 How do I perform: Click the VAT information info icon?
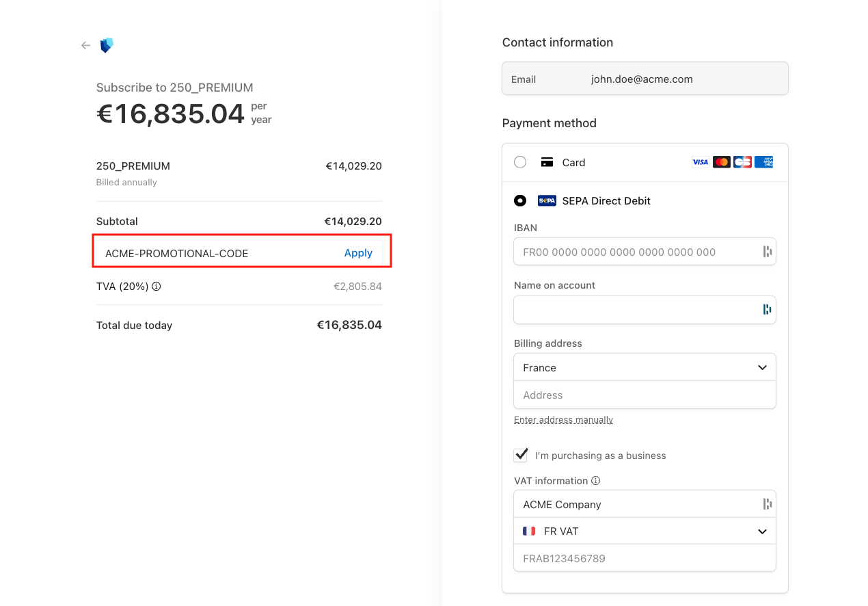(596, 481)
